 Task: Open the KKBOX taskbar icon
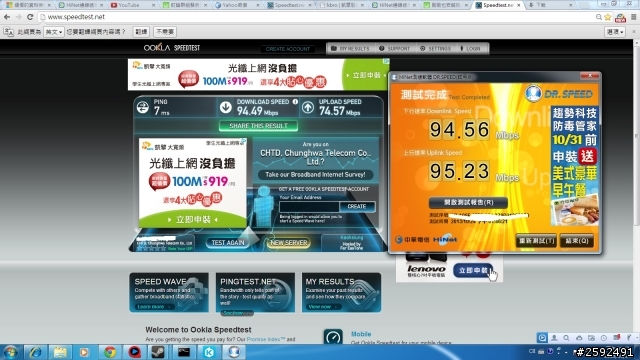(209, 352)
